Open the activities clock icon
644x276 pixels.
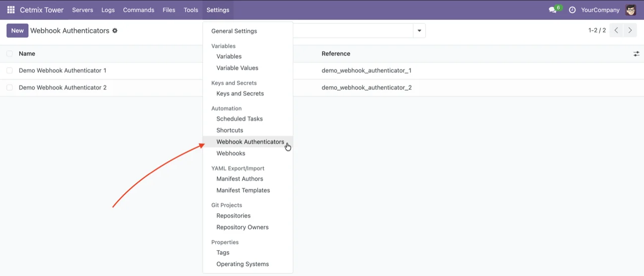(x=572, y=10)
